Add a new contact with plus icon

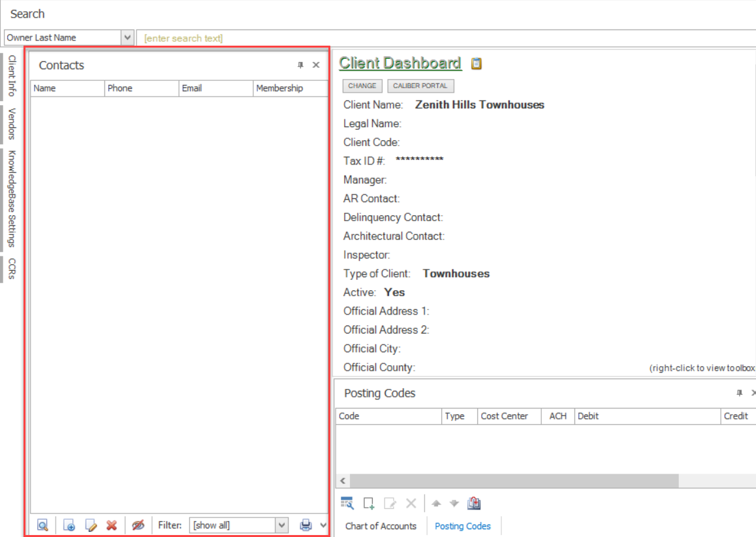coord(69,525)
